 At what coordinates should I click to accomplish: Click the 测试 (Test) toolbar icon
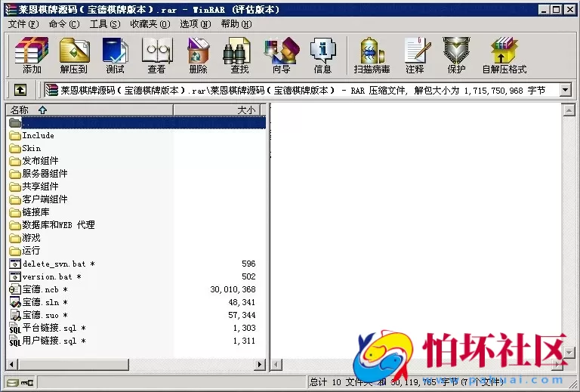pyautogui.click(x=115, y=55)
